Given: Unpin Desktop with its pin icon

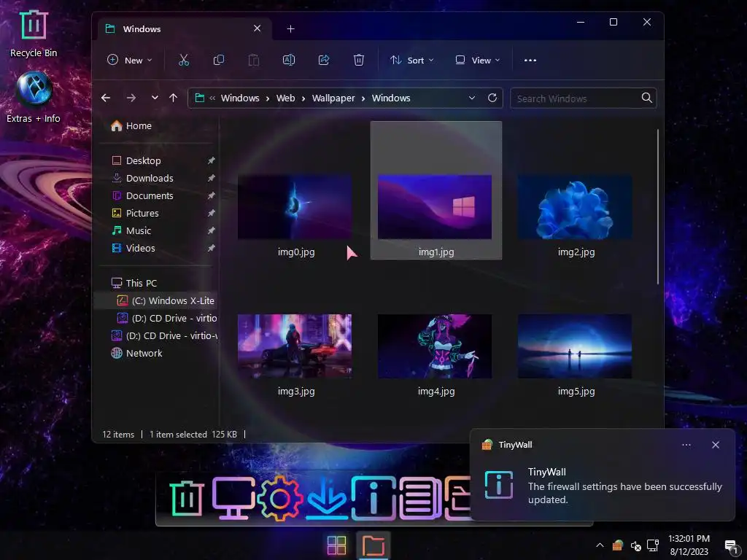Looking at the screenshot, I should pos(211,160).
